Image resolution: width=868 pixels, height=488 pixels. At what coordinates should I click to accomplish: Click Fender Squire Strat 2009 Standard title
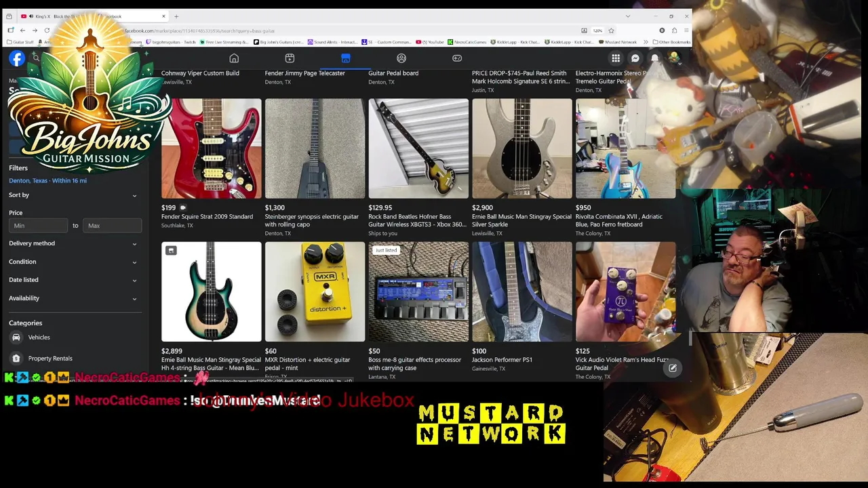(207, 217)
